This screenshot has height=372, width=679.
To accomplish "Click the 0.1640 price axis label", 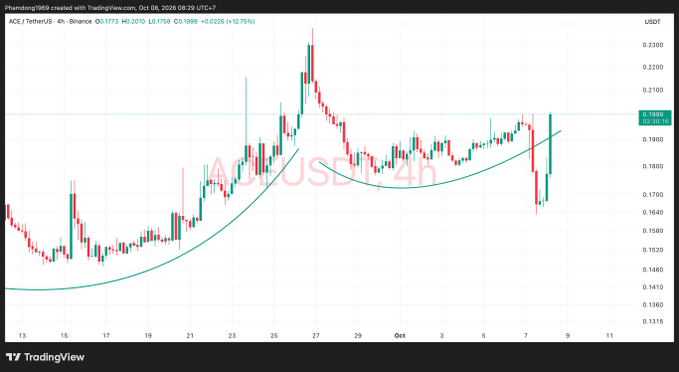I will coord(653,212).
